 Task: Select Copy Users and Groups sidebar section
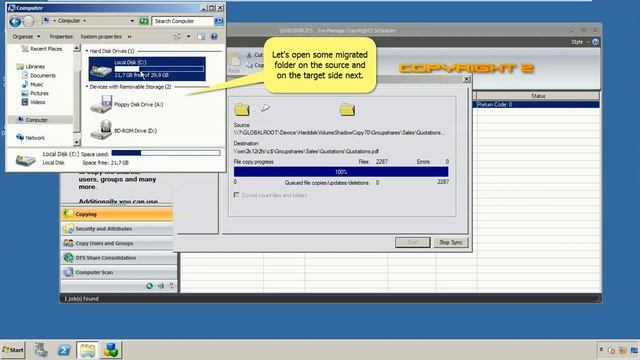click(x=117, y=243)
